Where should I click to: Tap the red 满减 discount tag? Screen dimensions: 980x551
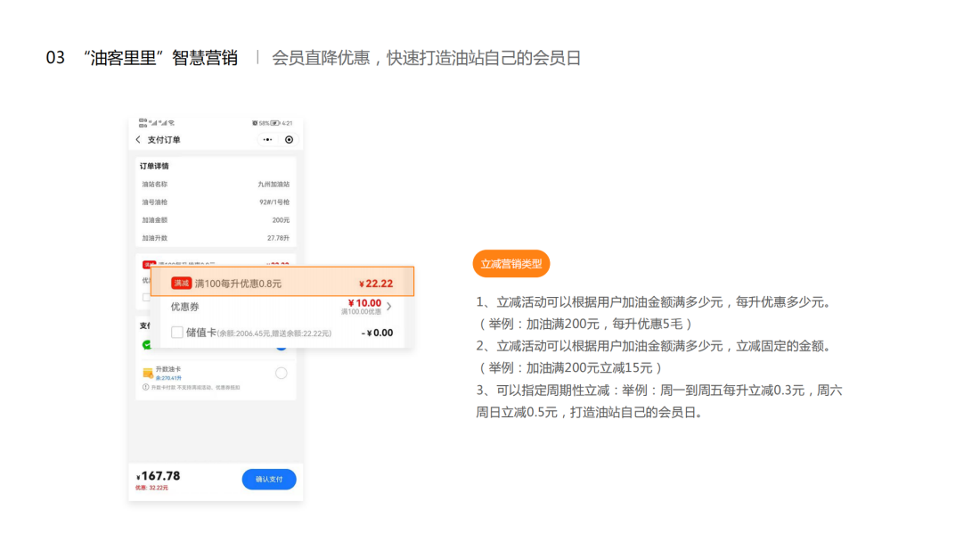point(181,284)
